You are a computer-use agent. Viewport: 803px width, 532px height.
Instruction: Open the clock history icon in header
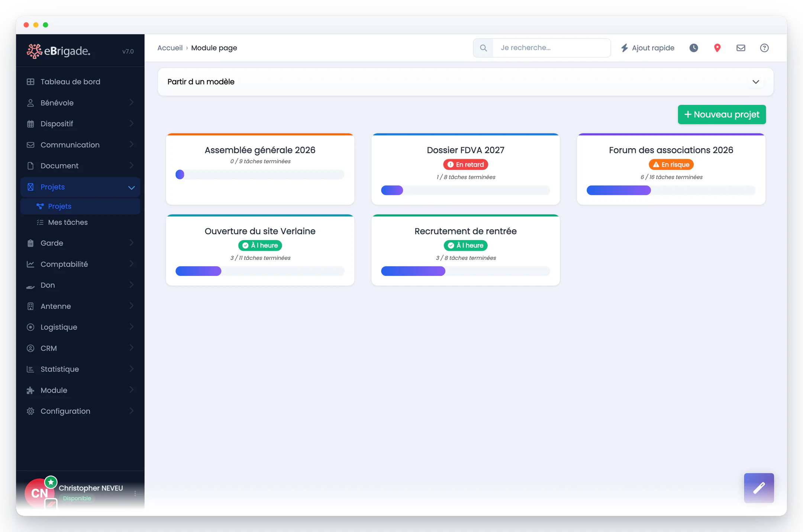tap(694, 48)
